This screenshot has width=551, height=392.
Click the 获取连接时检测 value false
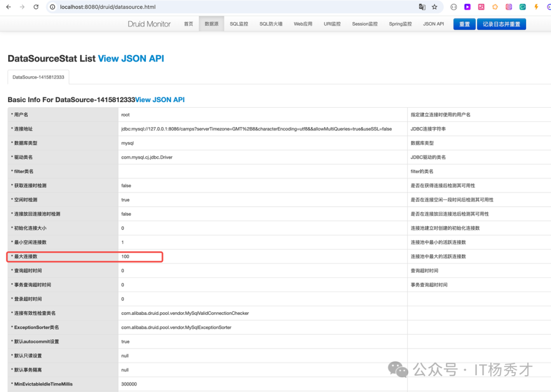pos(126,186)
